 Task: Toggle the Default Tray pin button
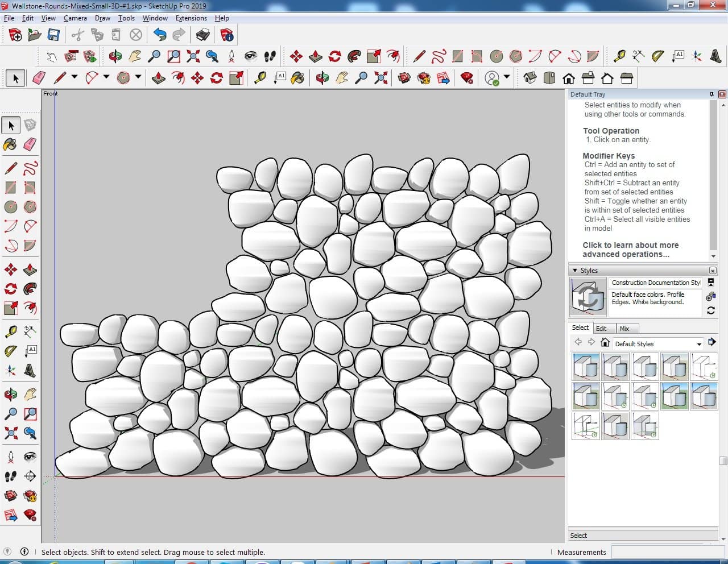[712, 94]
